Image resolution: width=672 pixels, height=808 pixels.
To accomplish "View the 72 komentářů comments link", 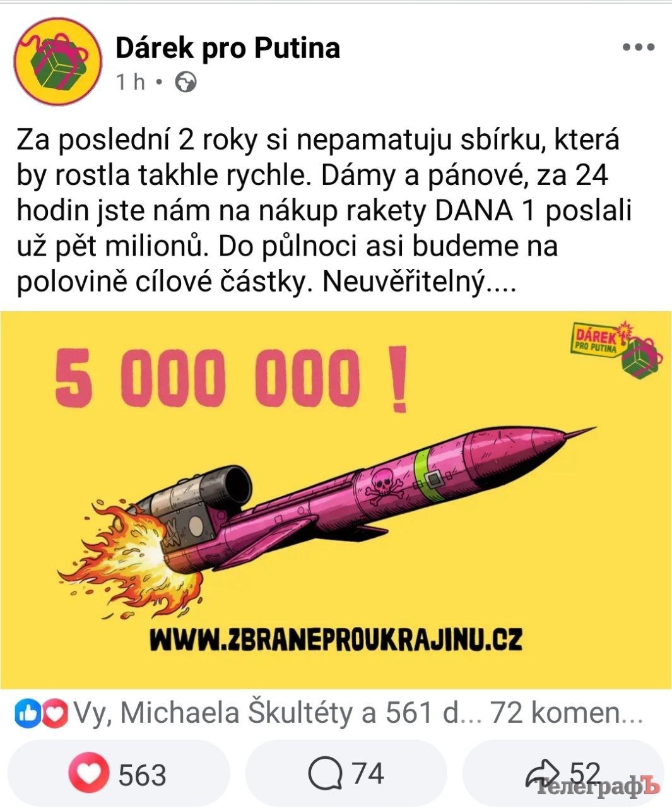I will [567, 713].
